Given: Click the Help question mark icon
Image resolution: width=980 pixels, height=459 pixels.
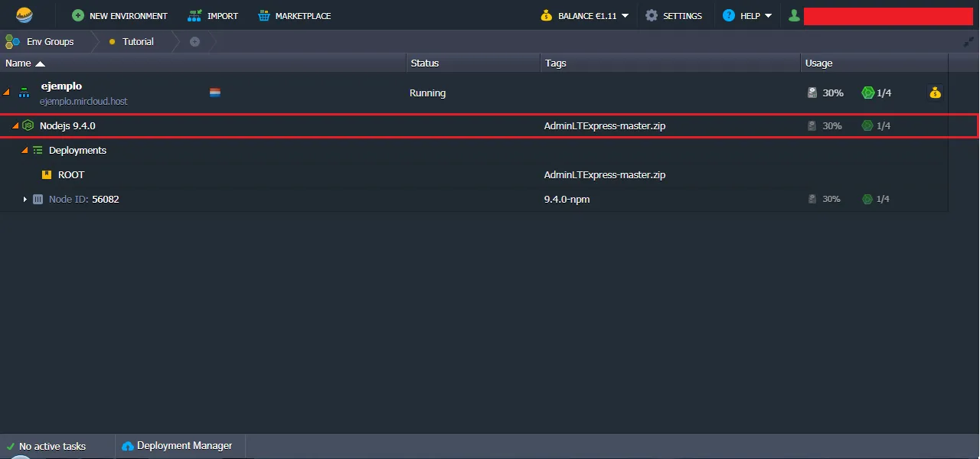Looking at the screenshot, I should click(729, 15).
